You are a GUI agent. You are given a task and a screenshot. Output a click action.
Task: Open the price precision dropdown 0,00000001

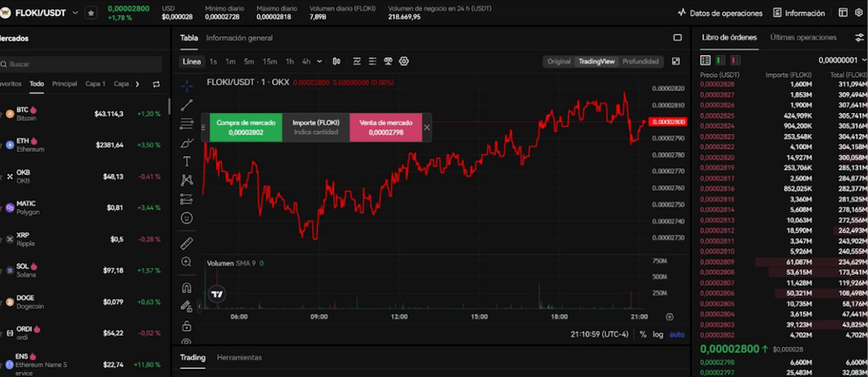[x=843, y=60]
